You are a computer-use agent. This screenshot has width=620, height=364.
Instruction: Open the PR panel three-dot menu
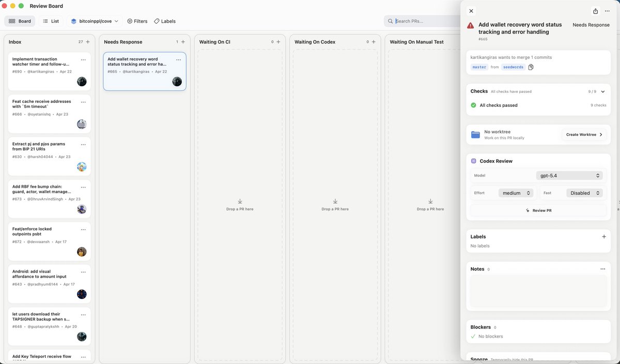(607, 10)
